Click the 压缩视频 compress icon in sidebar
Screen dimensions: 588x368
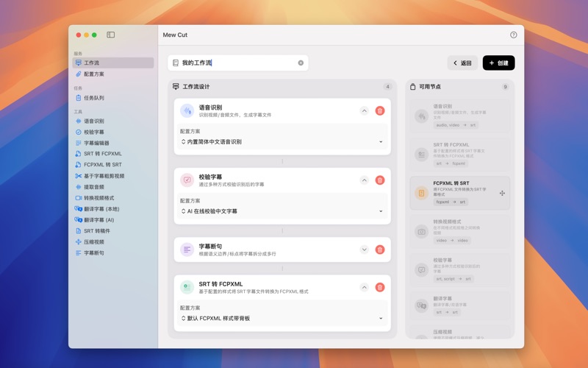point(78,242)
